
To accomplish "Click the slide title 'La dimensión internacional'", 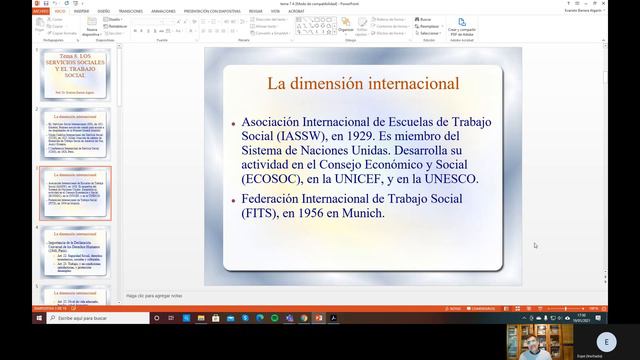I will coord(363,84).
